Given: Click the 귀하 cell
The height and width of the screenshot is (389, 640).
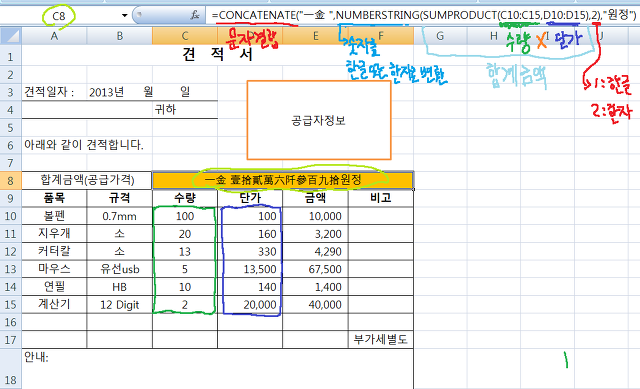Looking at the screenshot, I should 185,109.
